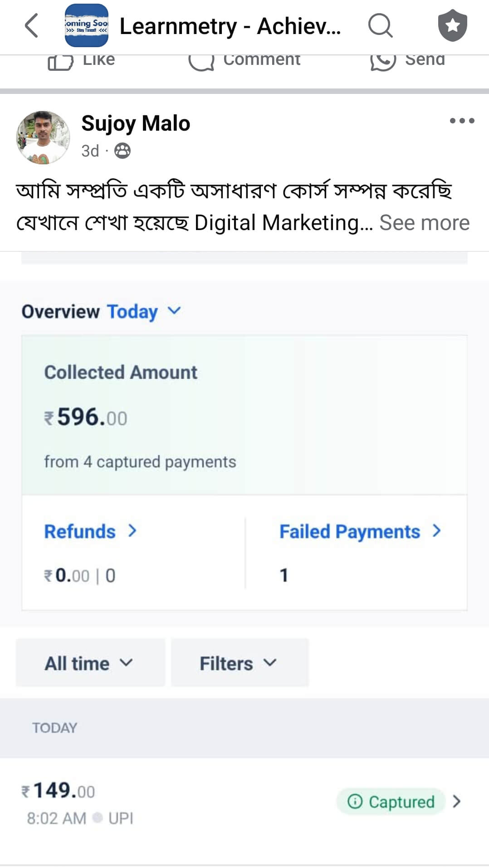The width and height of the screenshot is (489, 868).
Task: Click the Captured status badge
Action: (391, 802)
